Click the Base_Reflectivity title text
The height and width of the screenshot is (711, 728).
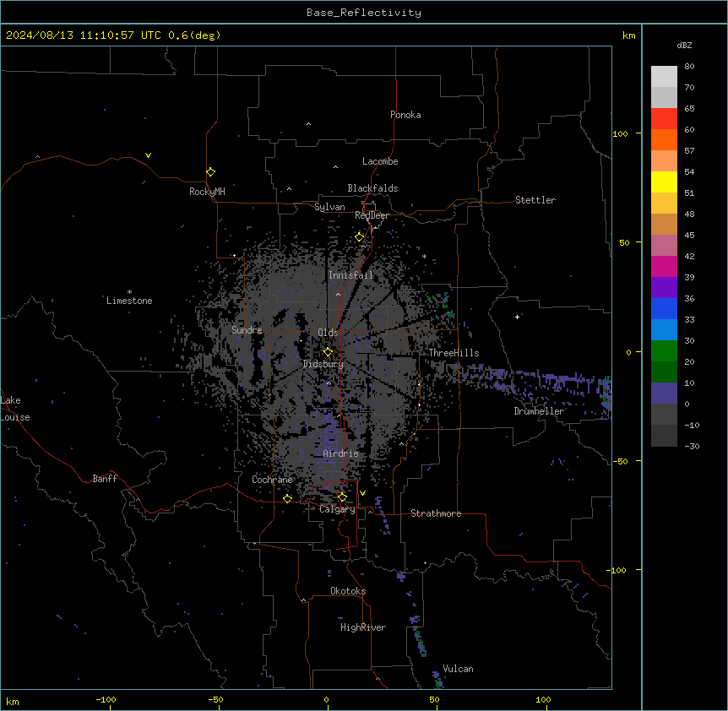(x=364, y=13)
